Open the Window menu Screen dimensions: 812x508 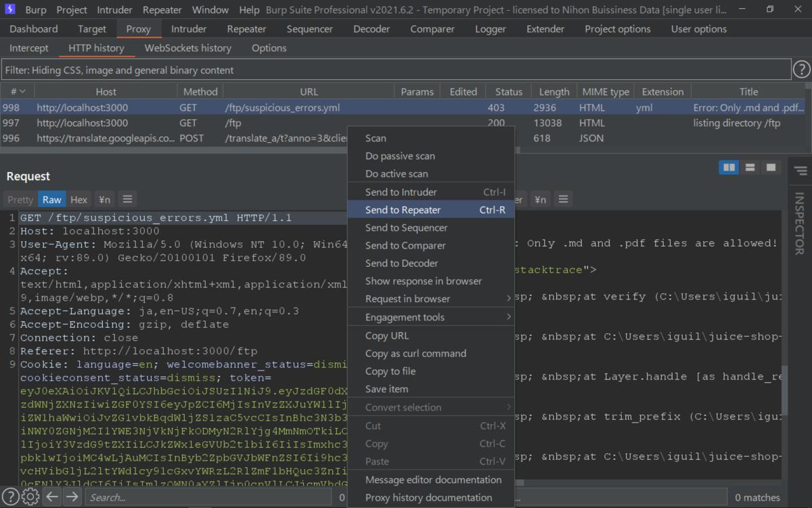[210, 9]
